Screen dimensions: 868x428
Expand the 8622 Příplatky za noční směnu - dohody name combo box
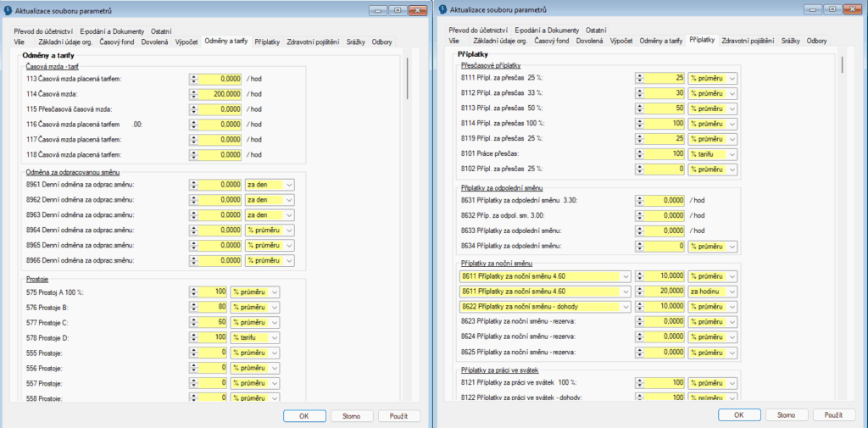[626, 306]
